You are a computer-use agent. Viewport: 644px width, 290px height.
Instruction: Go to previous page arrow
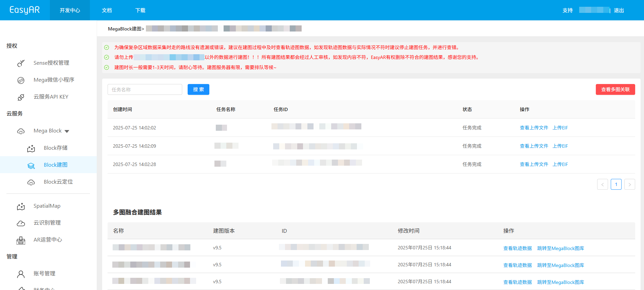[602, 184]
